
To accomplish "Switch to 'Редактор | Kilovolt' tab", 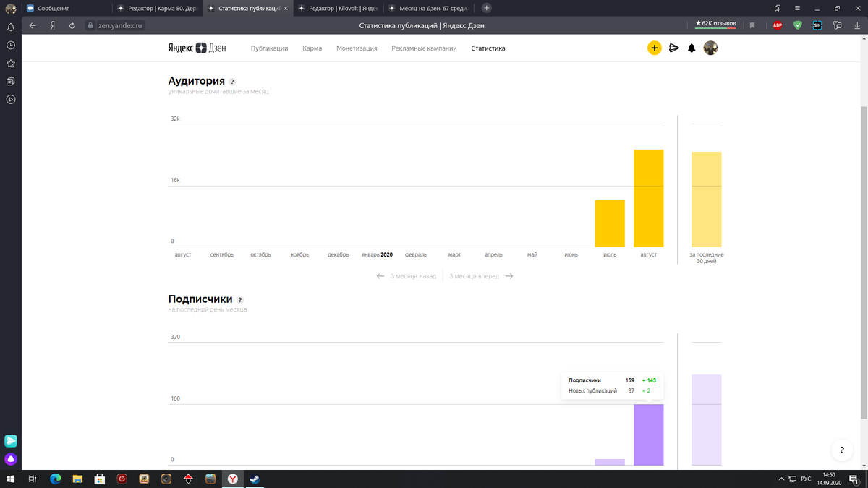I will (339, 8).
